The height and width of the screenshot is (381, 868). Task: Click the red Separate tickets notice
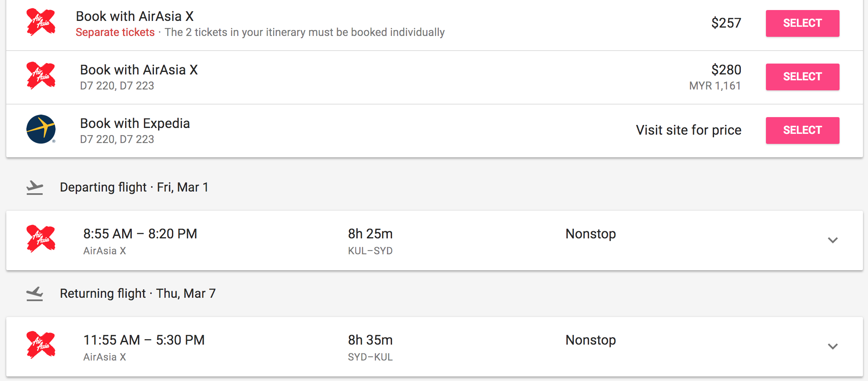(x=115, y=33)
